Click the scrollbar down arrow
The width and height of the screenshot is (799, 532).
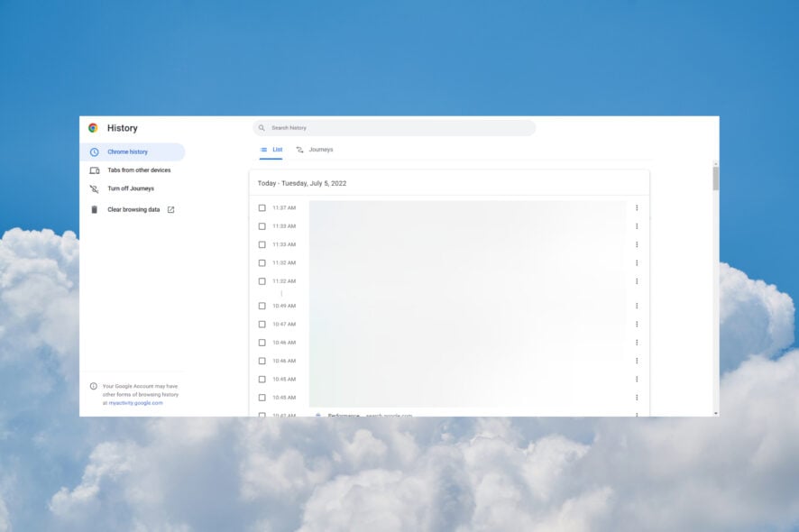point(716,413)
